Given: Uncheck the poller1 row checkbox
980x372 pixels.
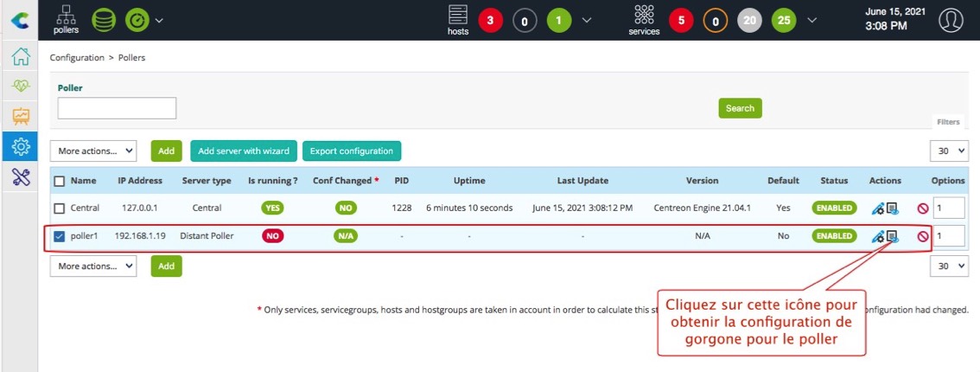Looking at the screenshot, I should 60,236.
